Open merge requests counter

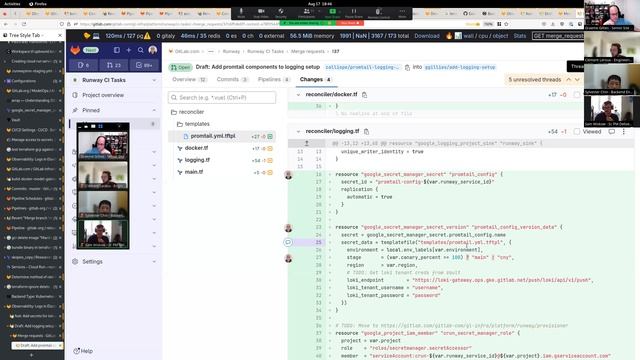pos(114,65)
